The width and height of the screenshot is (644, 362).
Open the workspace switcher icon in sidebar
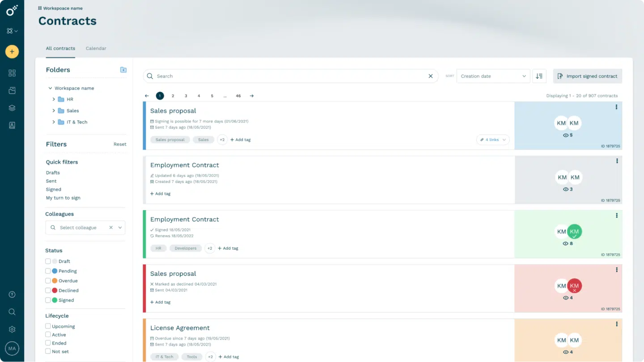[x=12, y=31]
